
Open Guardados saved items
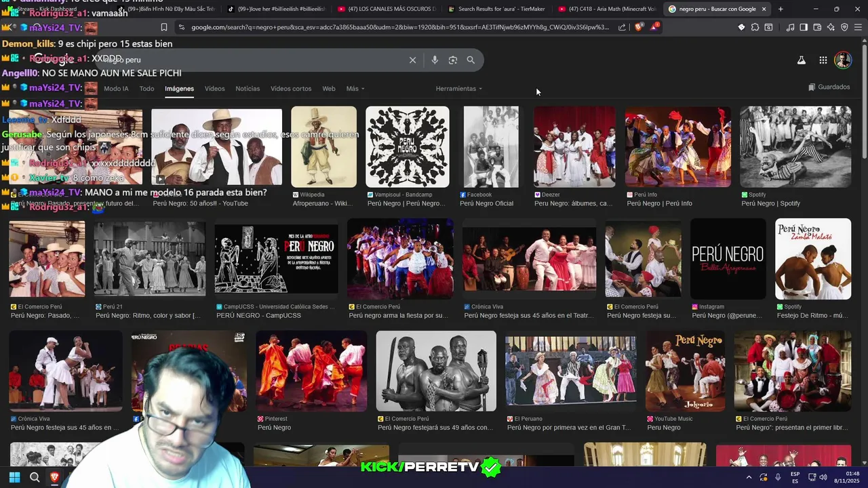[x=829, y=87]
